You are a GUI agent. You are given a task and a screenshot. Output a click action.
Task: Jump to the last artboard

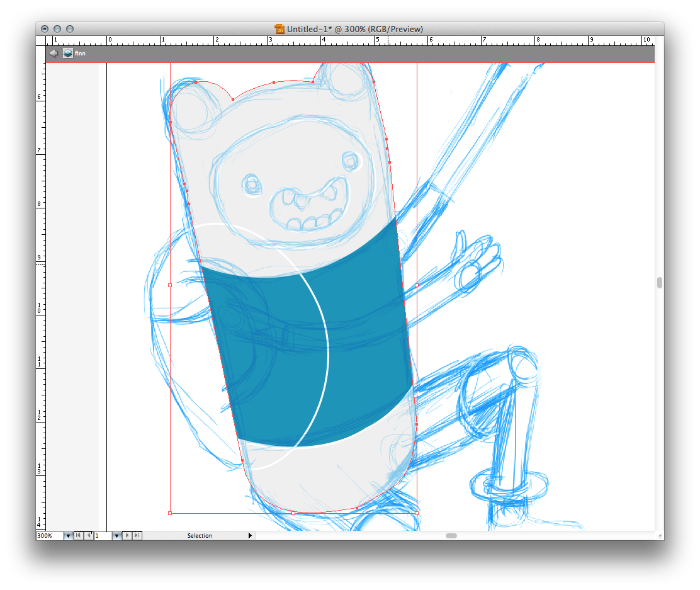pyautogui.click(x=137, y=536)
